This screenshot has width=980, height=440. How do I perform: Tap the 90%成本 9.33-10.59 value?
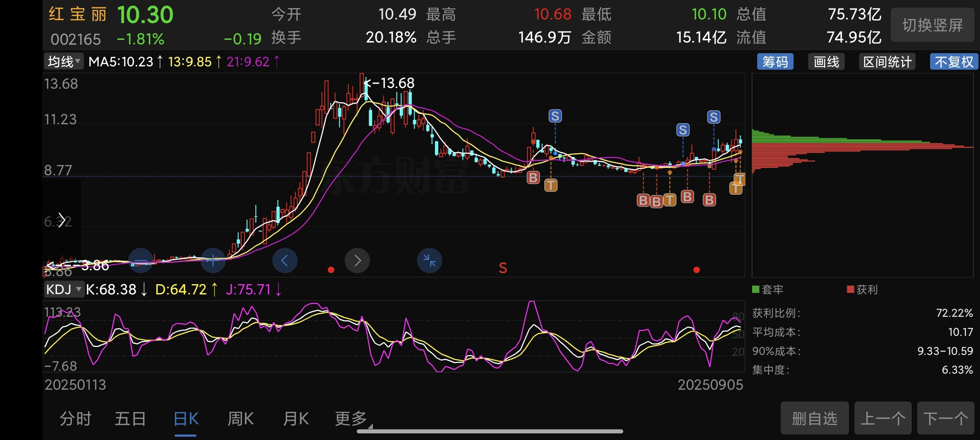945,351
